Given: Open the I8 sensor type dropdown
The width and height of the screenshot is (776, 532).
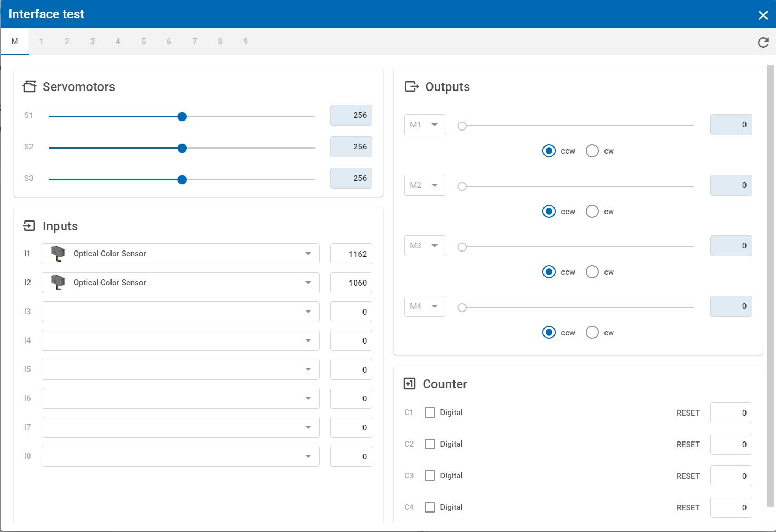Looking at the screenshot, I should (x=180, y=456).
